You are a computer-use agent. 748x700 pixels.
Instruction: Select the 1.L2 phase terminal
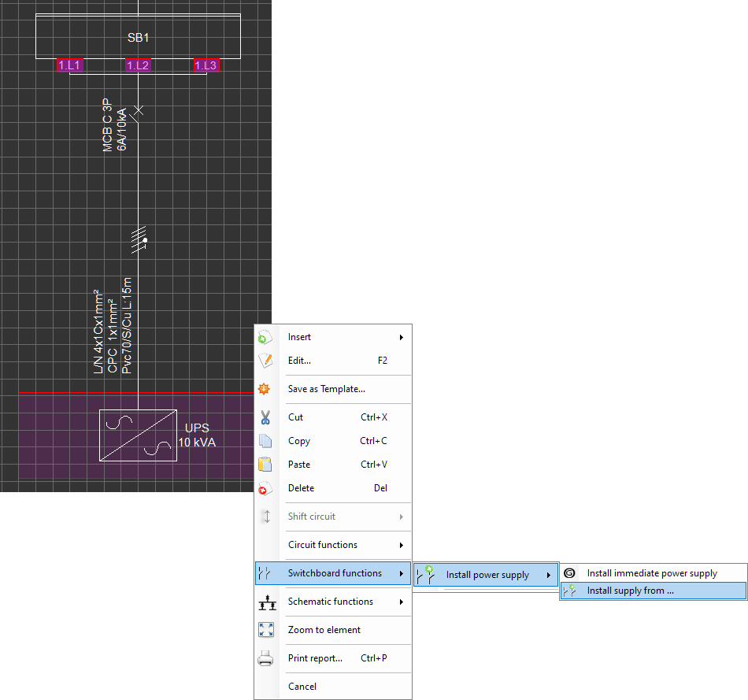tap(139, 65)
